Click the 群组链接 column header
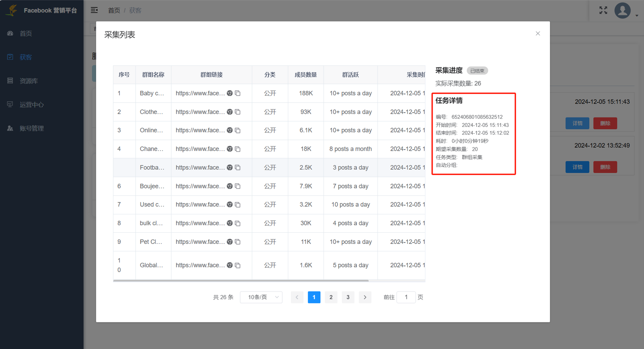 pos(211,75)
